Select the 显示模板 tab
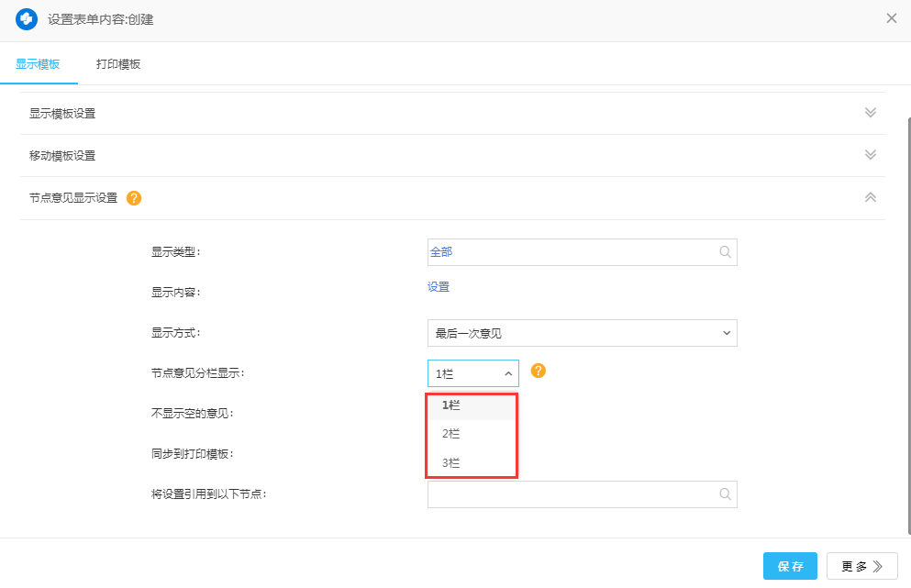This screenshot has width=911, height=588. click(x=38, y=64)
